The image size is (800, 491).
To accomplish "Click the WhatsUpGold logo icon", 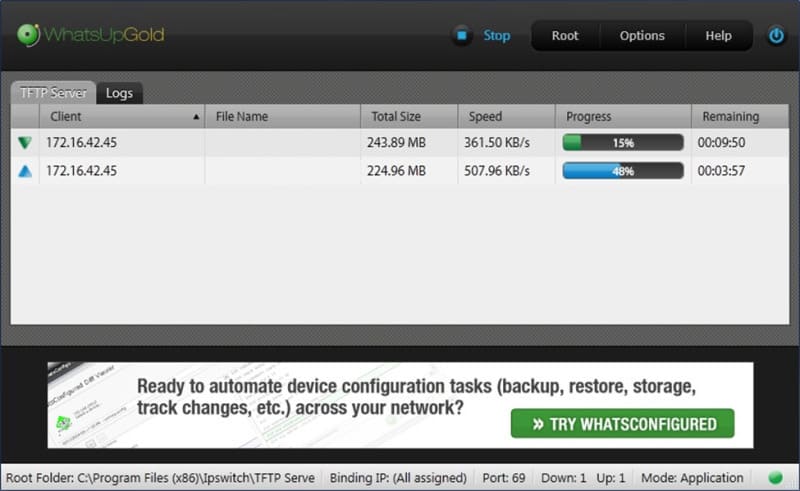I will click(x=28, y=35).
